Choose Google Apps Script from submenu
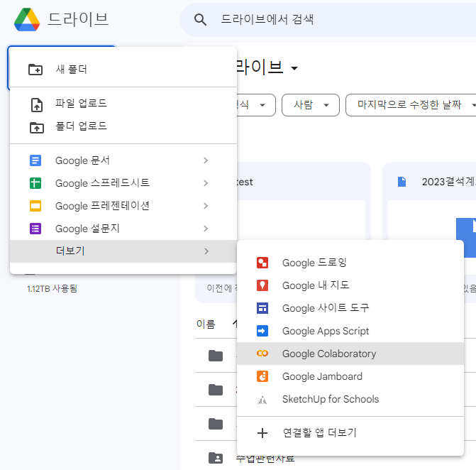Screen dimensions: 476x470 tap(350, 331)
